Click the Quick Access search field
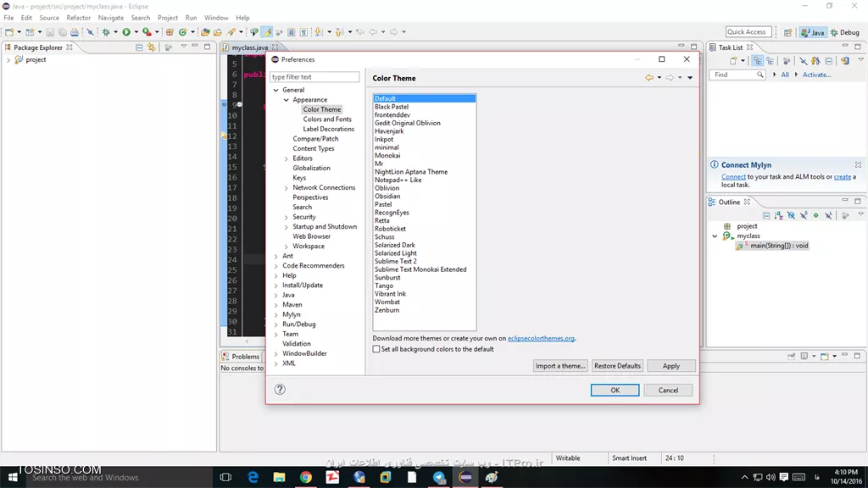Viewport: 868px width, 488px height. pyautogui.click(x=748, y=32)
